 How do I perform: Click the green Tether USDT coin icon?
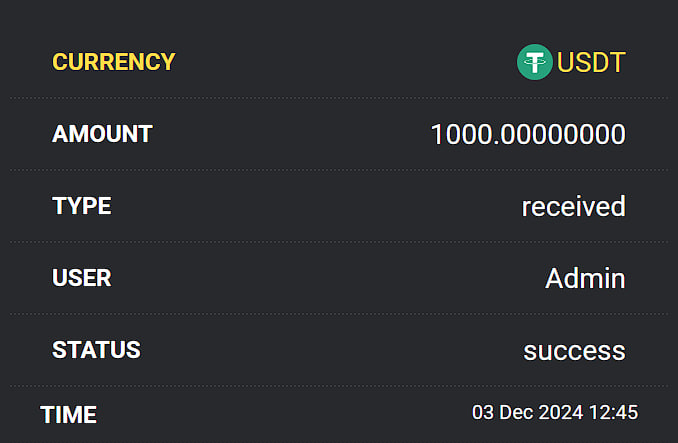point(534,62)
